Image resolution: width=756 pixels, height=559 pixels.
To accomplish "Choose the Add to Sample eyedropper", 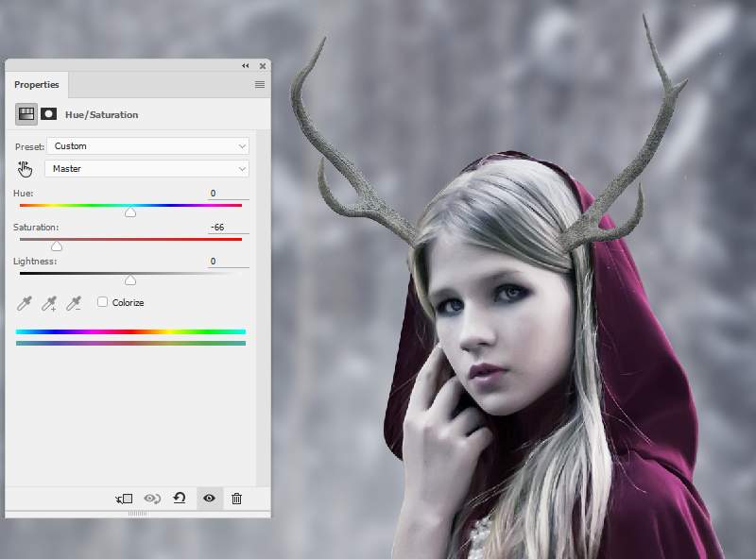I will [49, 303].
